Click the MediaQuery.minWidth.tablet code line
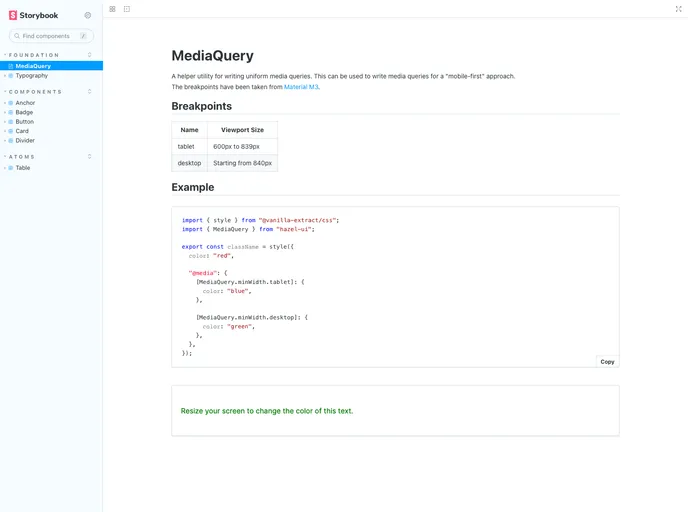This screenshot has height=512, width=688. click(250, 282)
